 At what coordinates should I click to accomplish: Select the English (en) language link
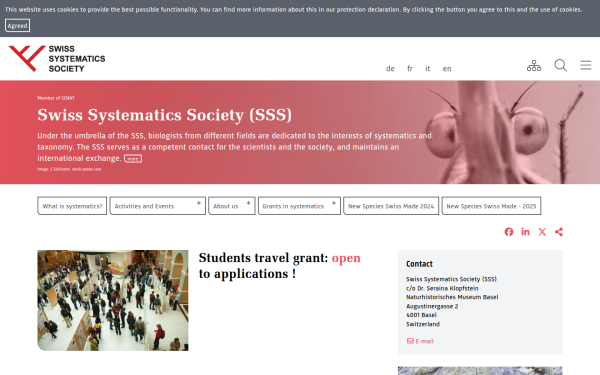click(447, 68)
